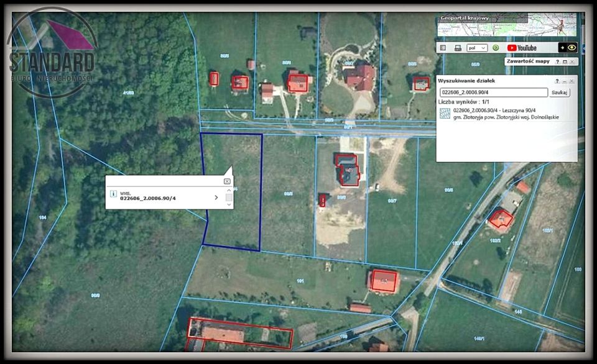Open help for Wyszukiwanie działek panel
This screenshot has width=597, height=364.
point(557,81)
